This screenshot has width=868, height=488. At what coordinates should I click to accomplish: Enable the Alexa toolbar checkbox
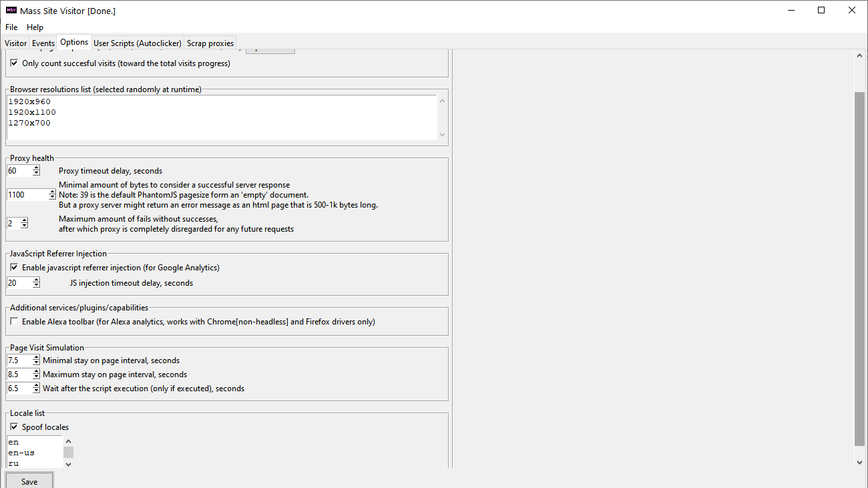coord(14,322)
